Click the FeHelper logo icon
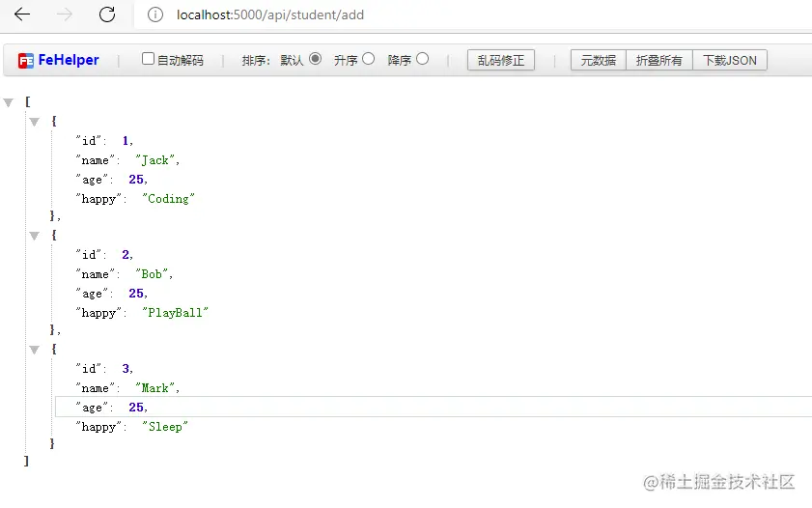This screenshot has width=812, height=508. 26,61
